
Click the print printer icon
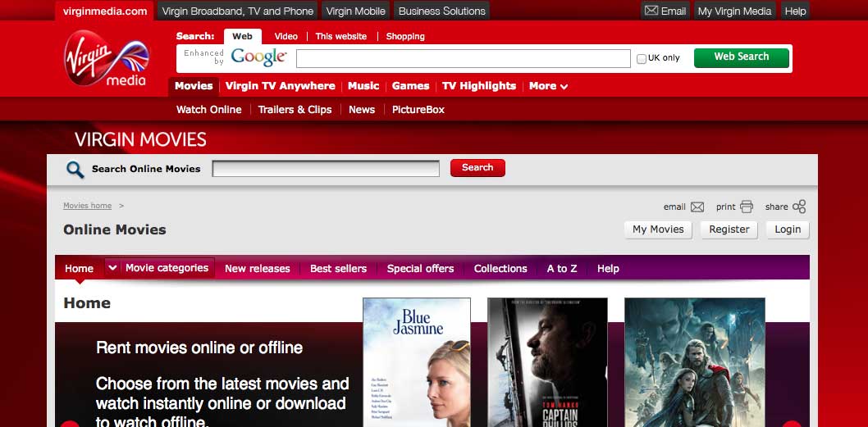(x=747, y=207)
